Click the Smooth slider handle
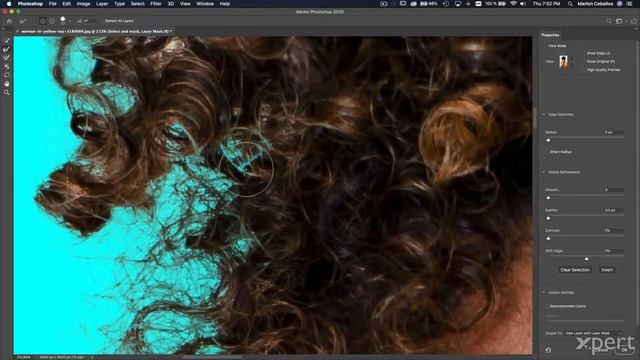Image resolution: width=640 pixels, height=360 pixels. (548, 198)
